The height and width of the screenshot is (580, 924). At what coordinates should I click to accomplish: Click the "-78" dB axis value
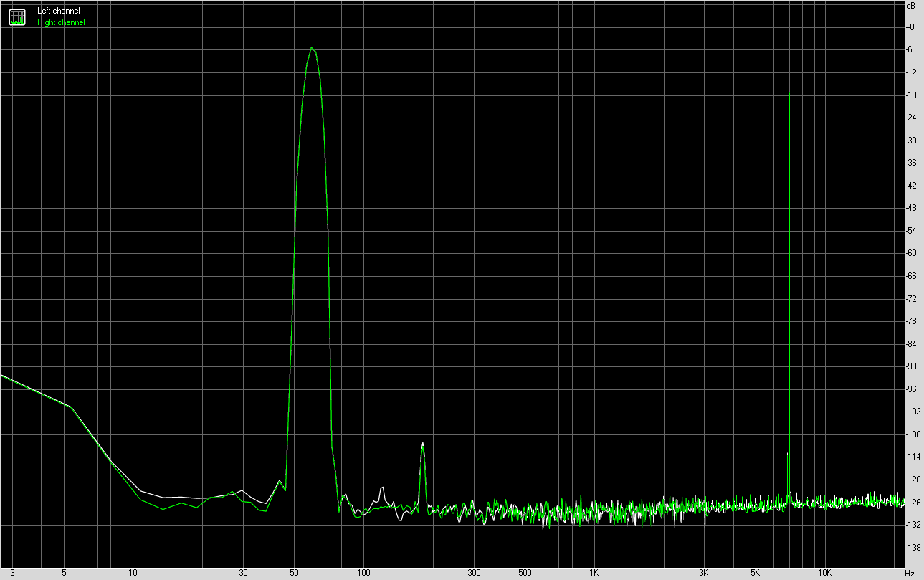pyautogui.click(x=912, y=321)
